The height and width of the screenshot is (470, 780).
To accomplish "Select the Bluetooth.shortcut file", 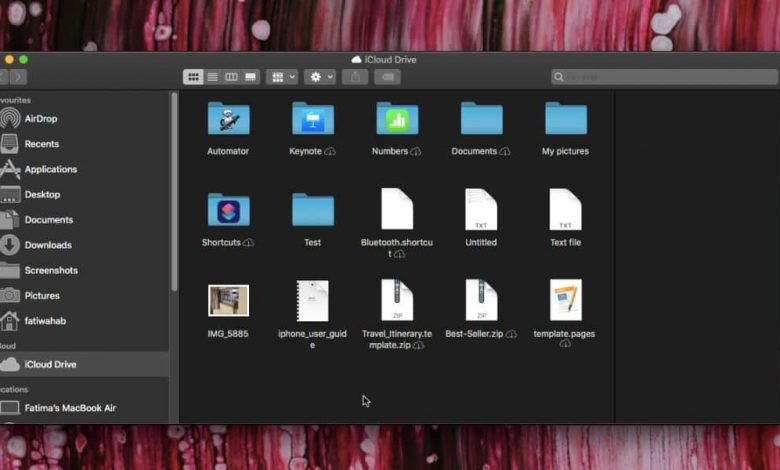I will (397, 209).
